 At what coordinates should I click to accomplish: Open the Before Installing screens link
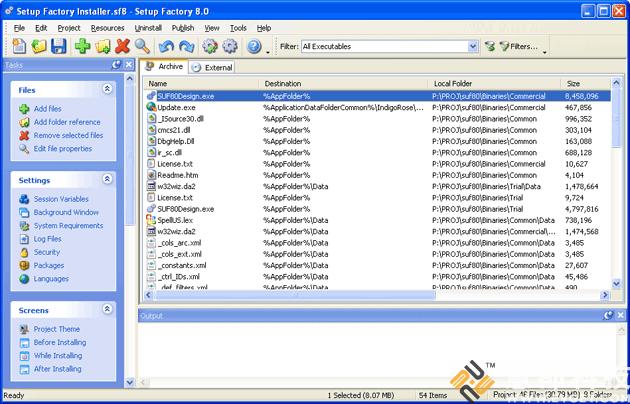[59, 342]
